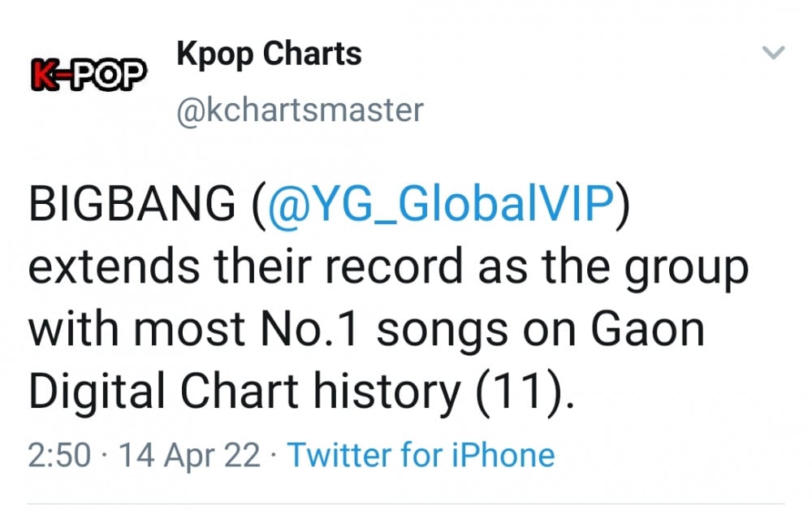The width and height of the screenshot is (812, 511).
Task: Open the Kpop Charts display name
Action: [269, 54]
